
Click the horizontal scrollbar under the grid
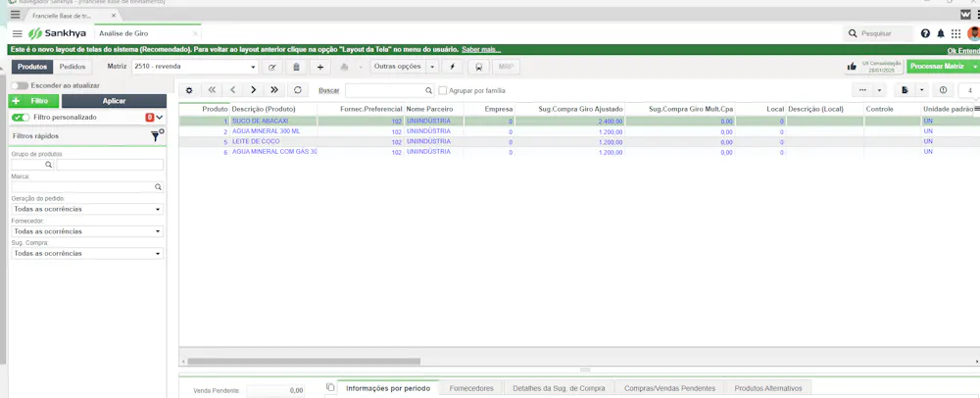[304, 361]
